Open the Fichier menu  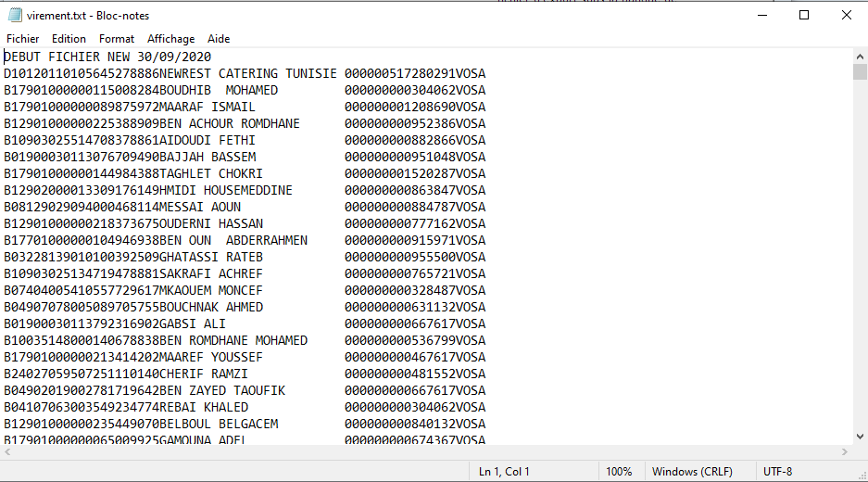coord(23,39)
